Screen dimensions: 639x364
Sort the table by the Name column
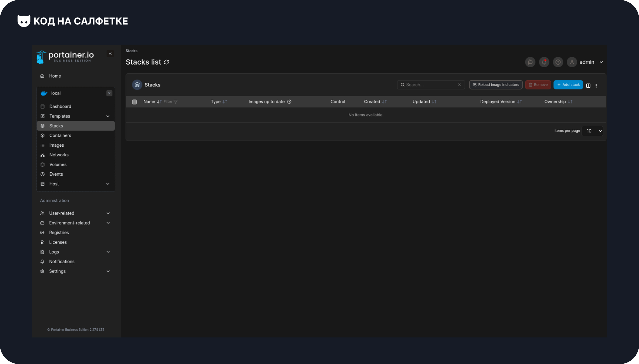click(x=152, y=102)
